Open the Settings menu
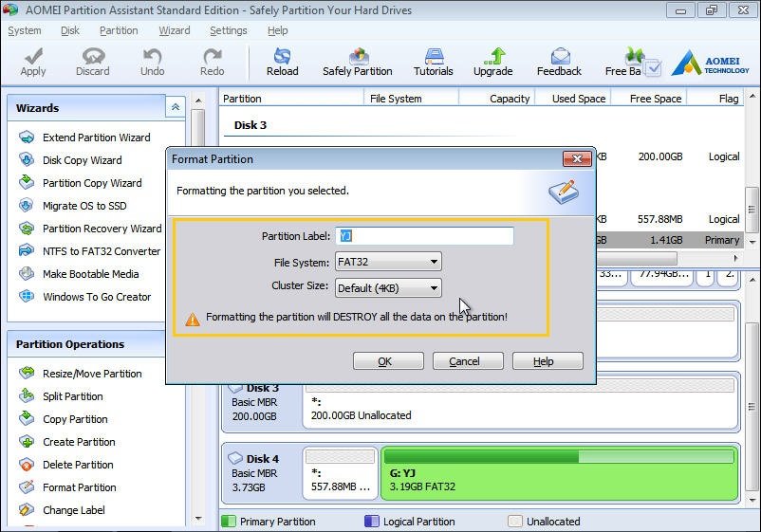The image size is (761, 532). tap(229, 30)
